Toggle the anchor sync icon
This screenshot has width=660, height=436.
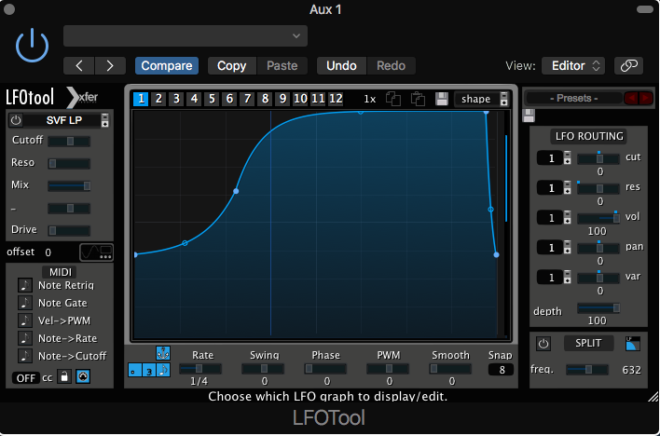point(163,353)
